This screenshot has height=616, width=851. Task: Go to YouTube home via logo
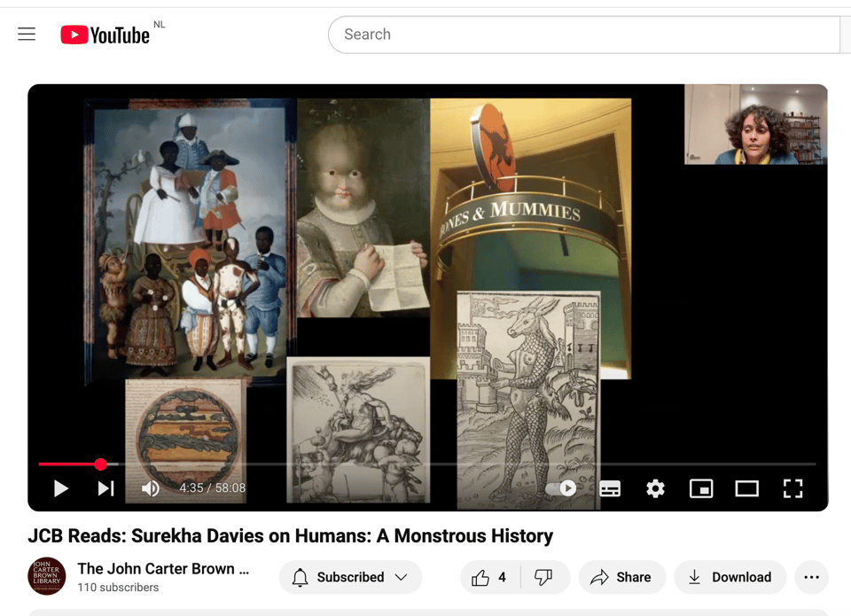[x=105, y=35]
